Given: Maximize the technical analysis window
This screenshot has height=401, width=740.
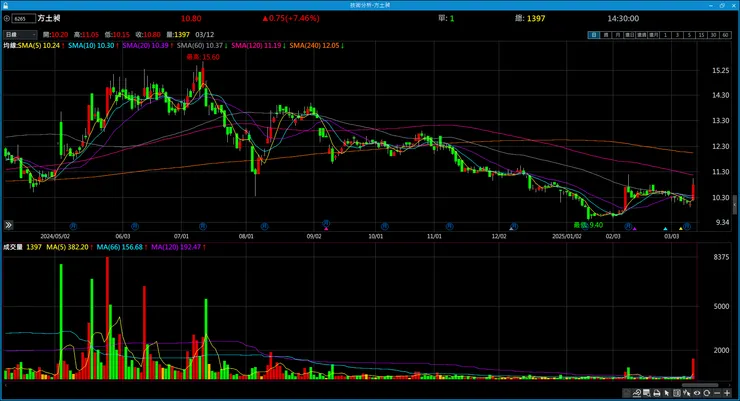Looking at the screenshot, I should click(x=722, y=5).
